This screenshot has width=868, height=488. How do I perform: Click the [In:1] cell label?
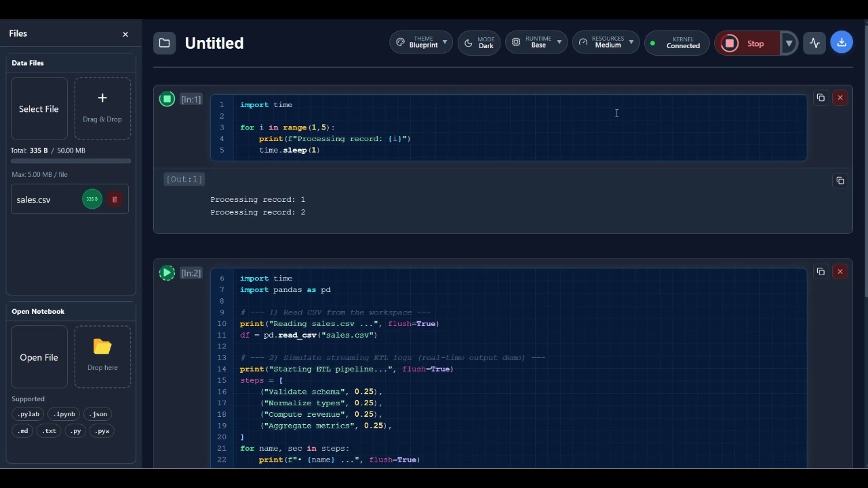pos(191,100)
